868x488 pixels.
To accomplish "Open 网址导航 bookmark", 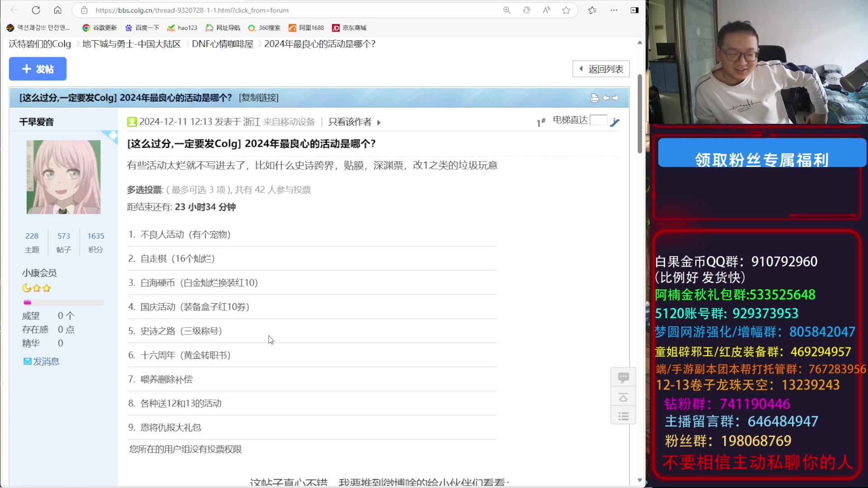I will [x=223, y=28].
